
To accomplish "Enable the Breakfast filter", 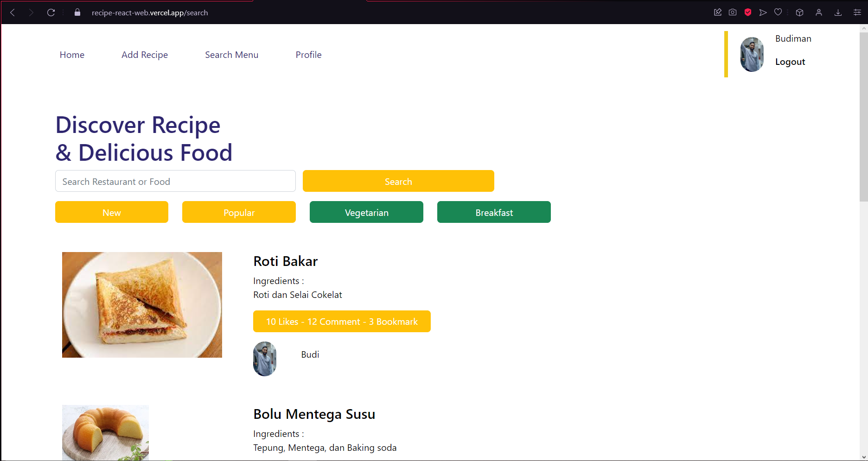I will [x=494, y=212].
